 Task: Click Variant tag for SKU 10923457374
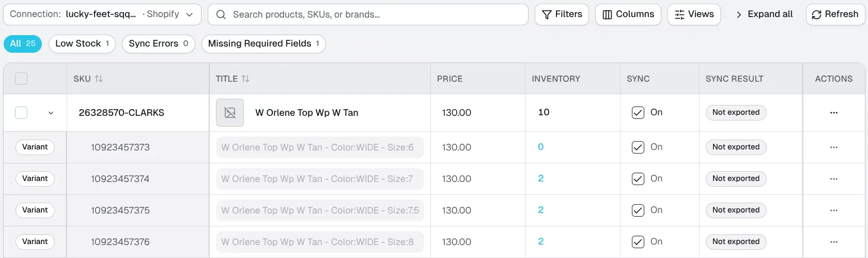pyautogui.click(x=35, y=179)
